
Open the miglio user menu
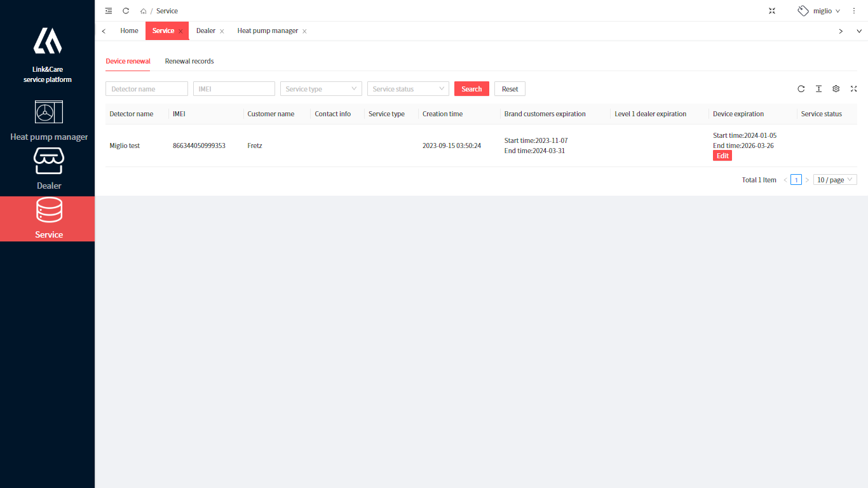819,11
